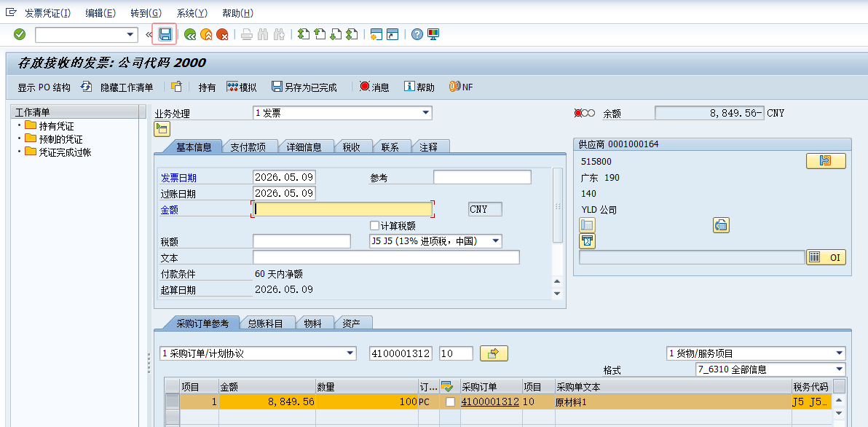This screenshot has width=868, height=427.
Task: Open the system menu icon left of 发票凭证
Action: tap(10, 12)
